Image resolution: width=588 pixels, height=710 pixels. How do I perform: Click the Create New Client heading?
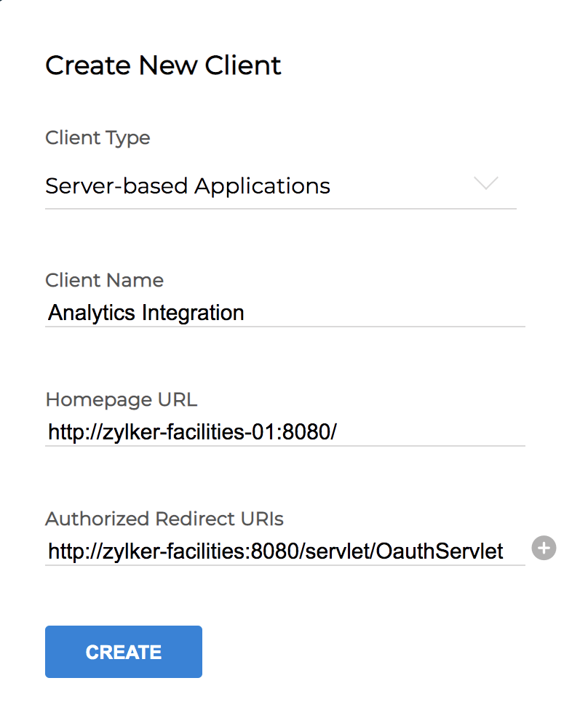click(x=163, y=65)
